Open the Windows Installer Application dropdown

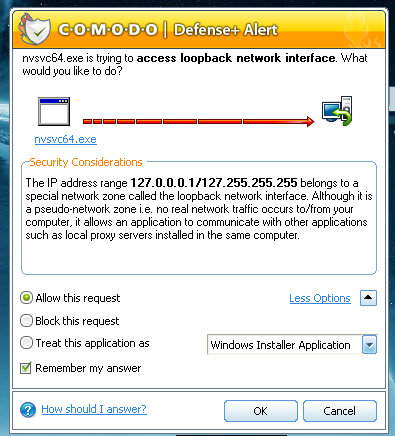tap(292, 345)
